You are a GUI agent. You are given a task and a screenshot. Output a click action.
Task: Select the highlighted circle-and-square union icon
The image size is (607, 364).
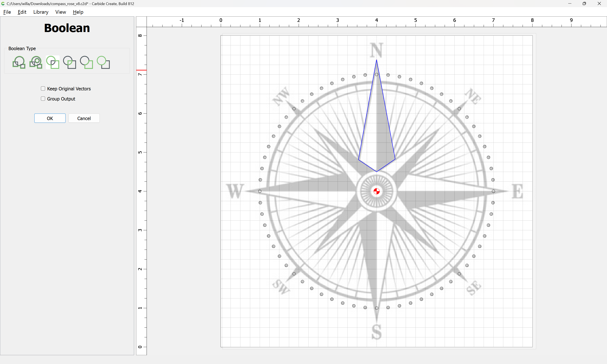53,62
